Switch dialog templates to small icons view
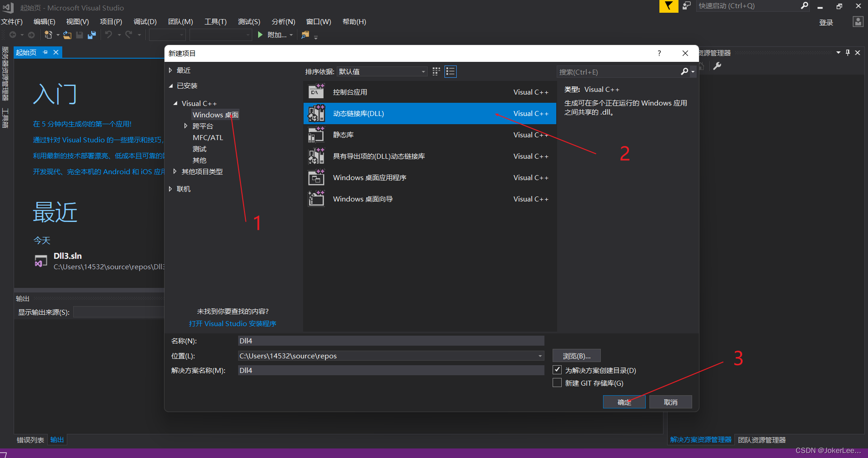Image resolution: width=868 pixels, height=458 pixels. tap(436, 71)
